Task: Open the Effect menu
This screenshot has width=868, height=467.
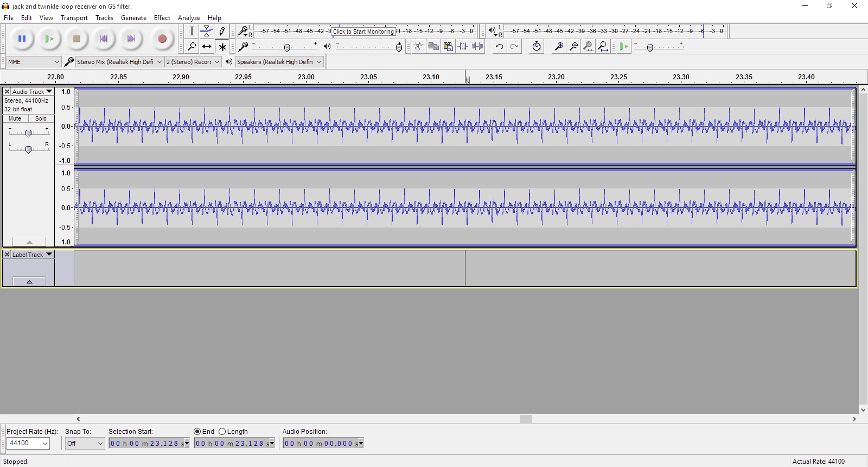Action: 162,18
